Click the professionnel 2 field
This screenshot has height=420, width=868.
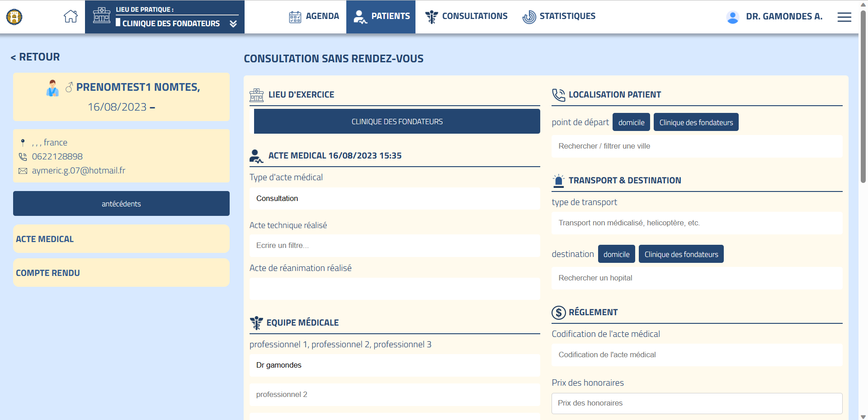[395, 395]
